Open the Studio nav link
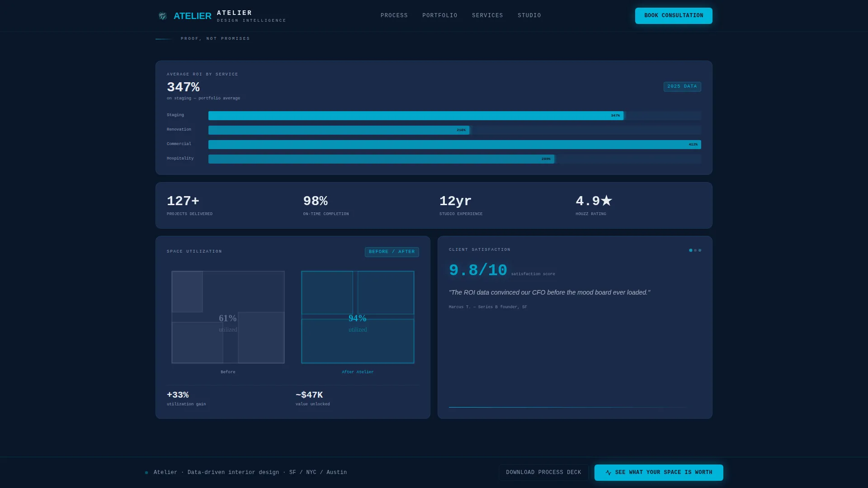The width and height of the screenshot is (868, 488). tap(529, 16)
